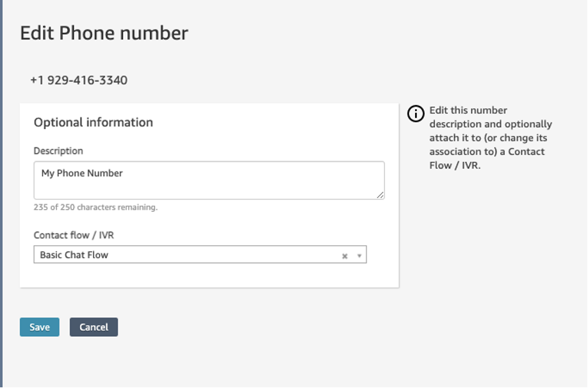
Task: Click the Optional information heading
Action: (94, 122)
